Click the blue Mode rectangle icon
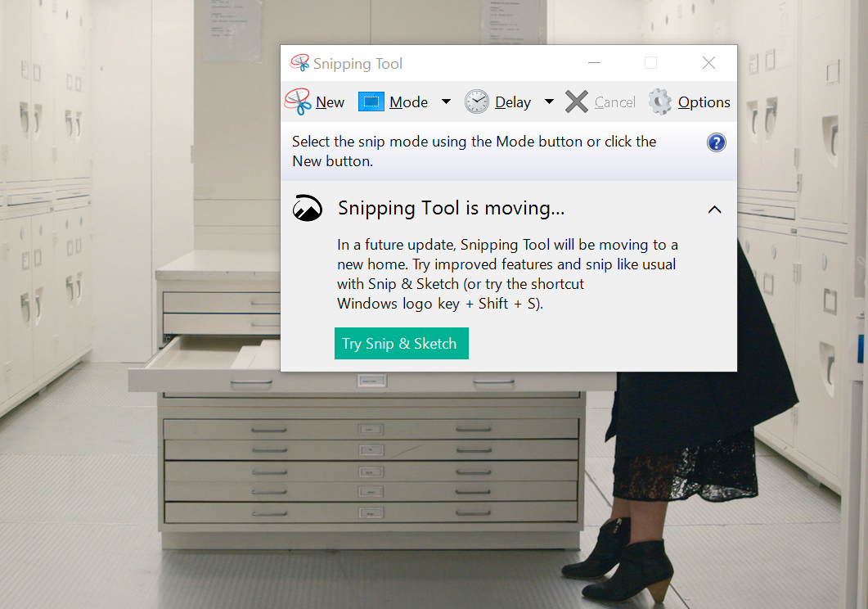868x609 pixels. [x=371, y=101]
